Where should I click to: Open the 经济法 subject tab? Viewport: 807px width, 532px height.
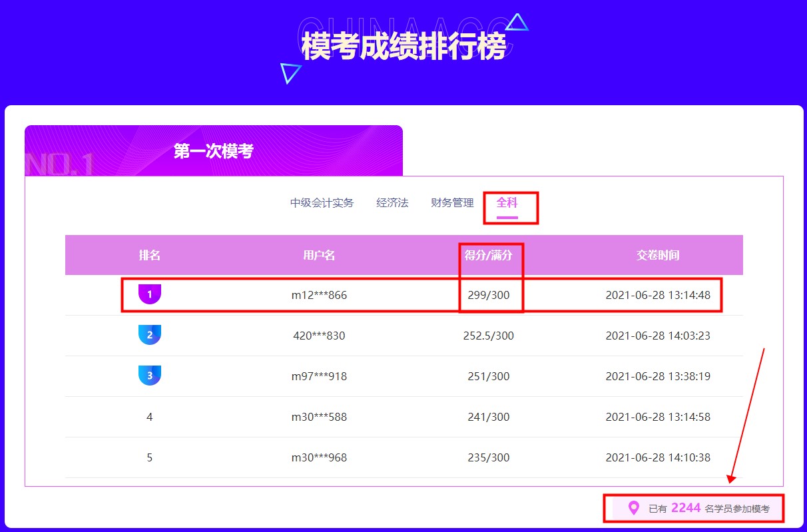click(393, 203)
